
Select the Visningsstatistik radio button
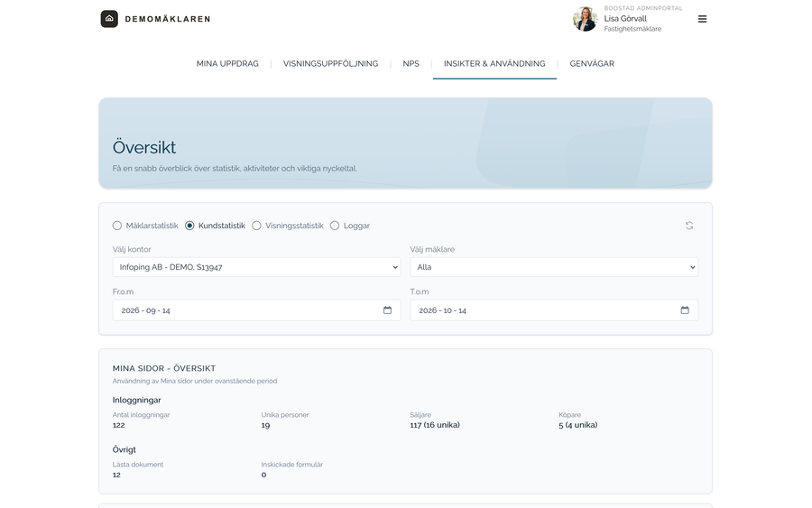tap(256, 226)
